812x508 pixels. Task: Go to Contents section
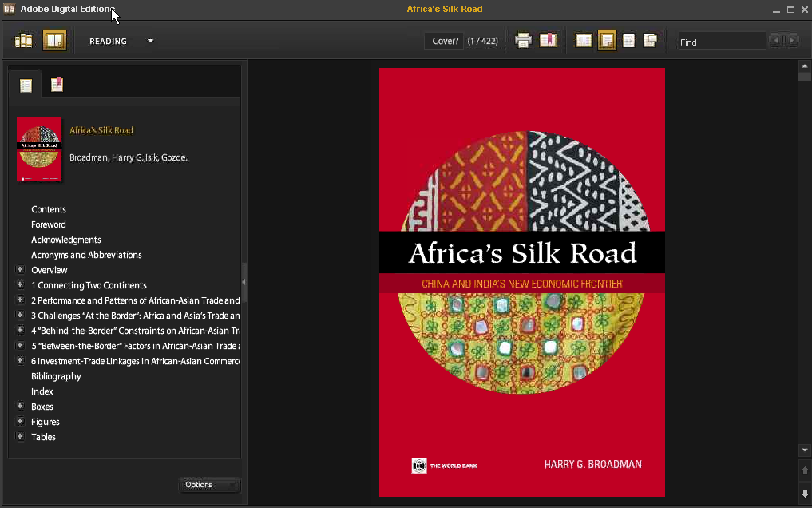[x=49, y=209]
